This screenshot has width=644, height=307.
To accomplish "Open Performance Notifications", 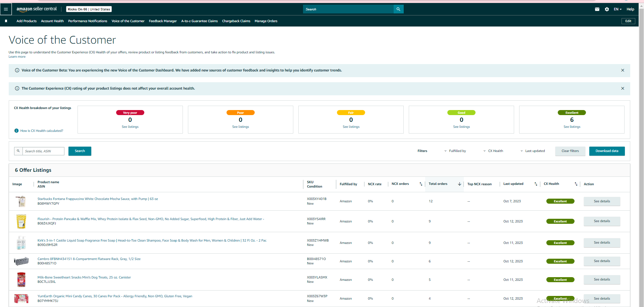I will tap(88, 21).
